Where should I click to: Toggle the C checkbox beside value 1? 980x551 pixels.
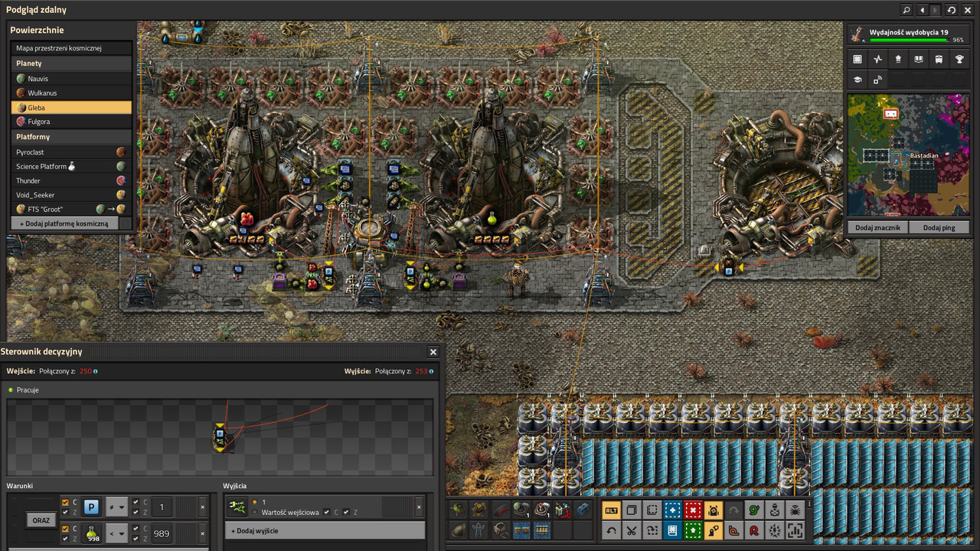(x=136, y=502)
